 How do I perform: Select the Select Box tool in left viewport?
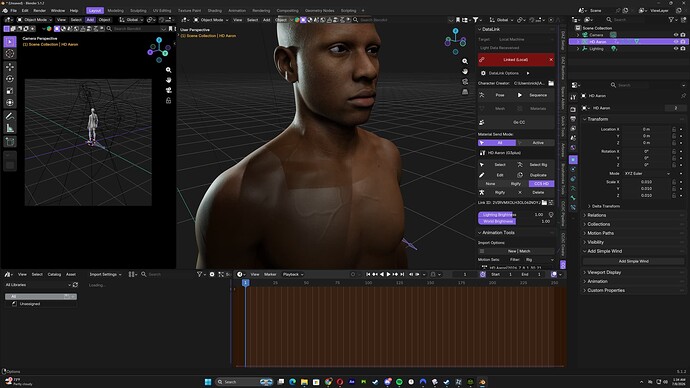pyautogui.click(x=10, y=41)
